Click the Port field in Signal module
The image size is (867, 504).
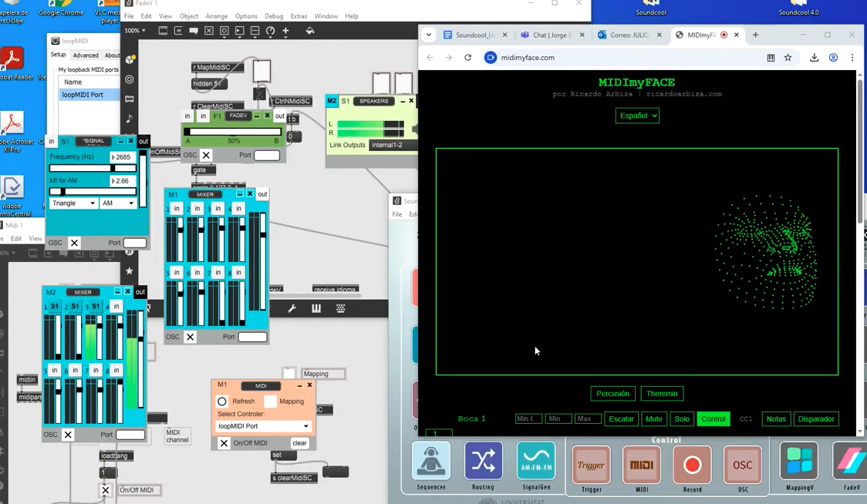click(134, 243)
